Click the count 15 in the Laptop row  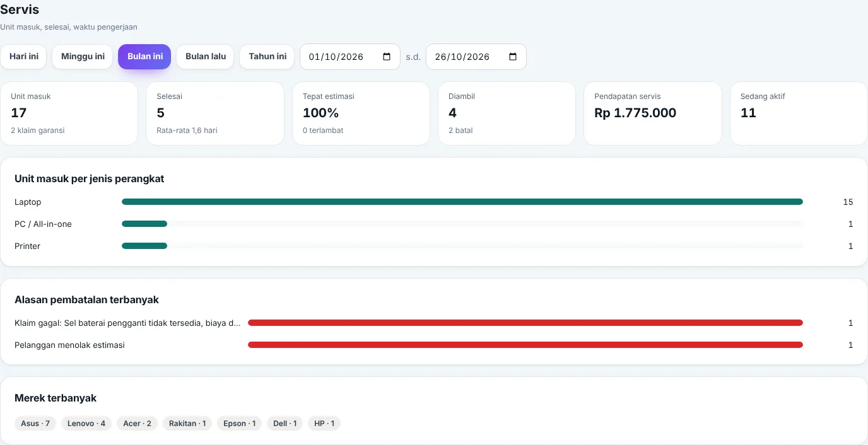[x=848, y=202]
